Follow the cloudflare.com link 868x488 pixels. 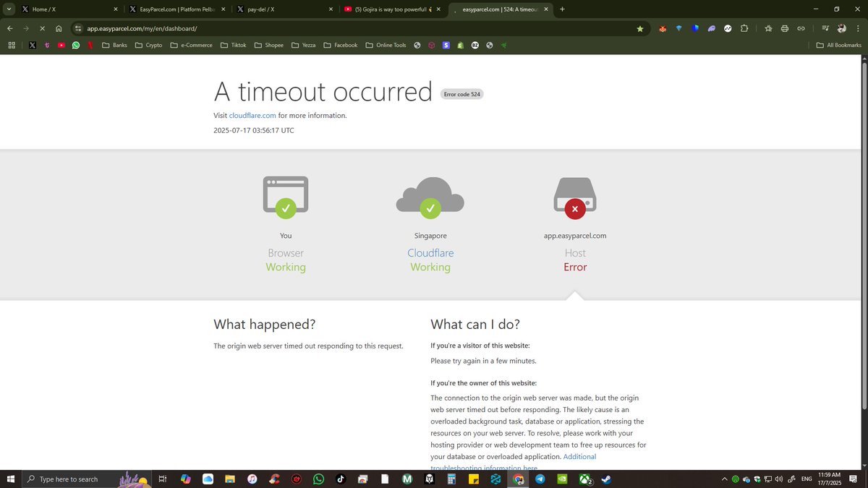(252, 116)
